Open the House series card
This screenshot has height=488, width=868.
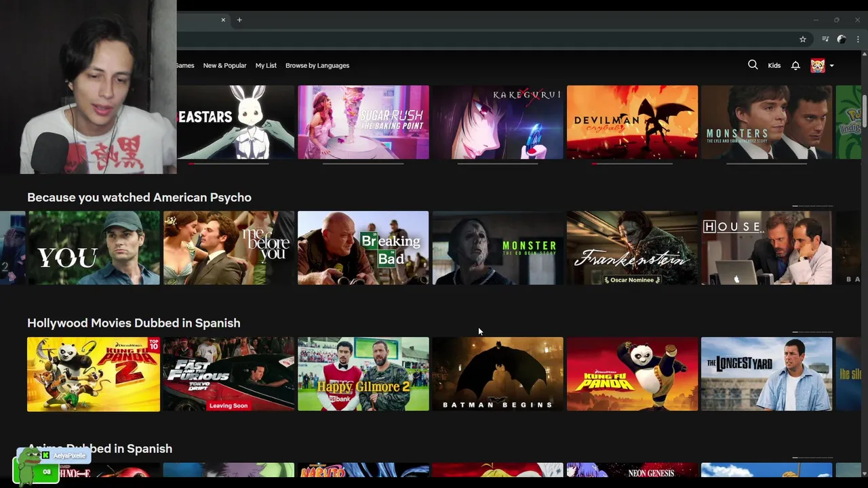coord(766,248)
